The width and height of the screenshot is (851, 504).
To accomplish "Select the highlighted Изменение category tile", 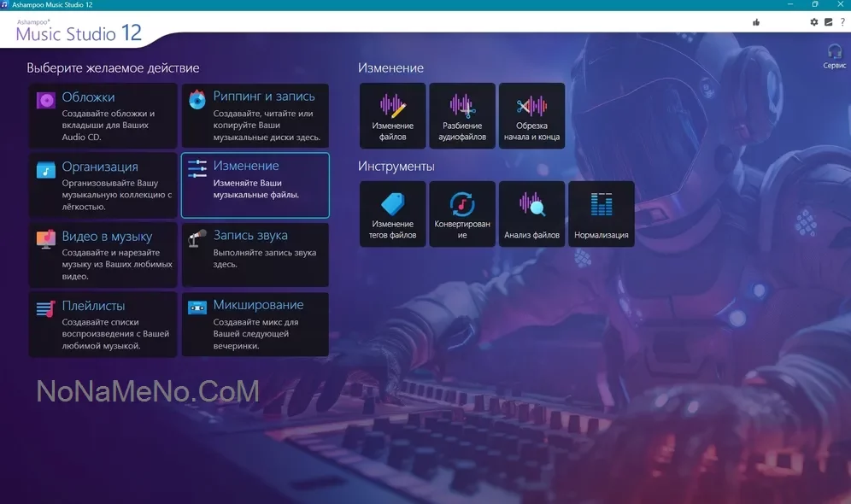I will 255,185.
